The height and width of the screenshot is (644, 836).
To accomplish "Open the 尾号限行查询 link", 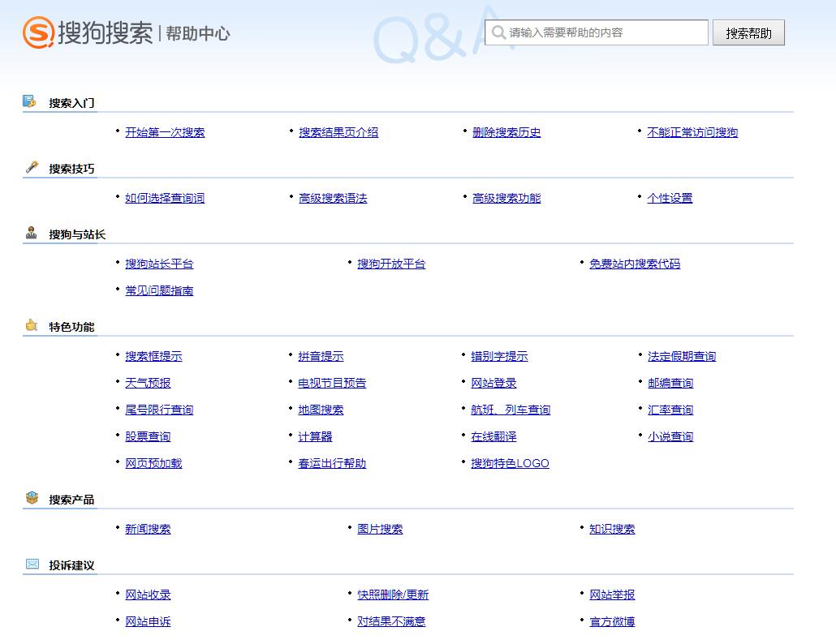I will click(x=159, y=410).
